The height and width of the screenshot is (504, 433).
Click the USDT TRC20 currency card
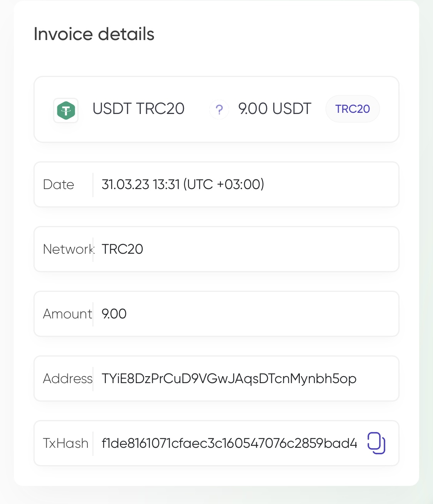pyautogui.click(x=216, y=109)
